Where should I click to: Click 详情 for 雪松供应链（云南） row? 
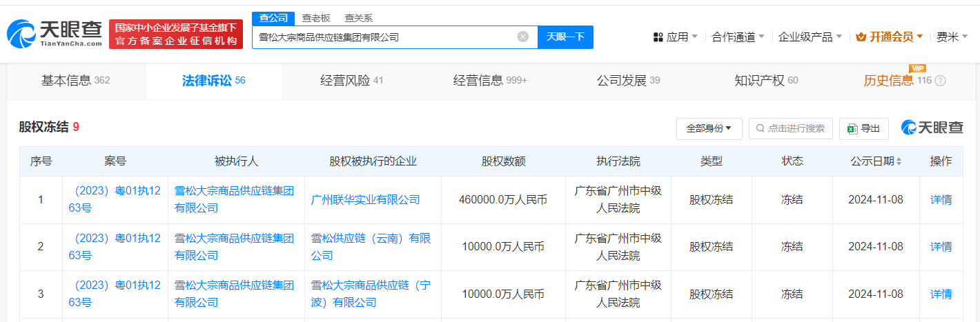coord(941,247)
